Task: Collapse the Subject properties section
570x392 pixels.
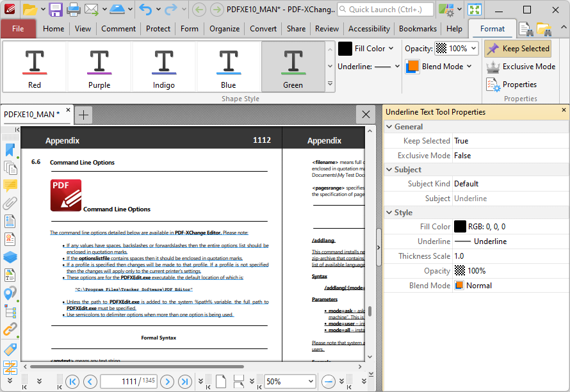Action: point(389,170)
